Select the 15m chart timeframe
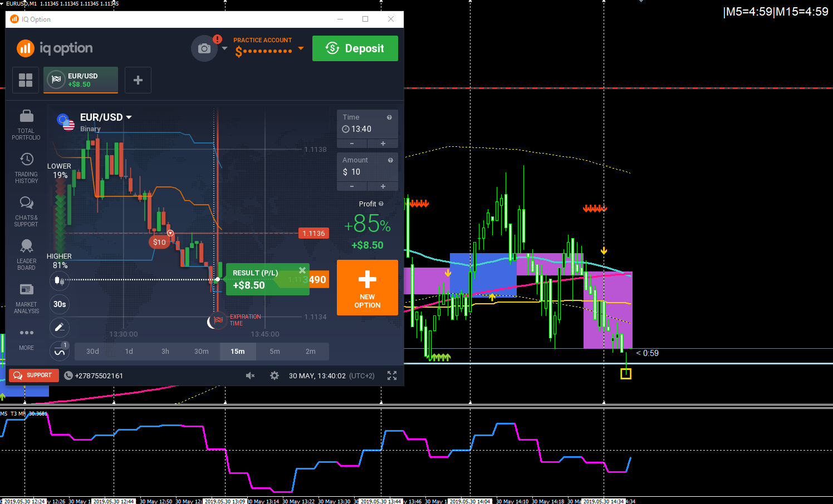Image resolution: width=833 pixels, height=504 pixels. 238,352
